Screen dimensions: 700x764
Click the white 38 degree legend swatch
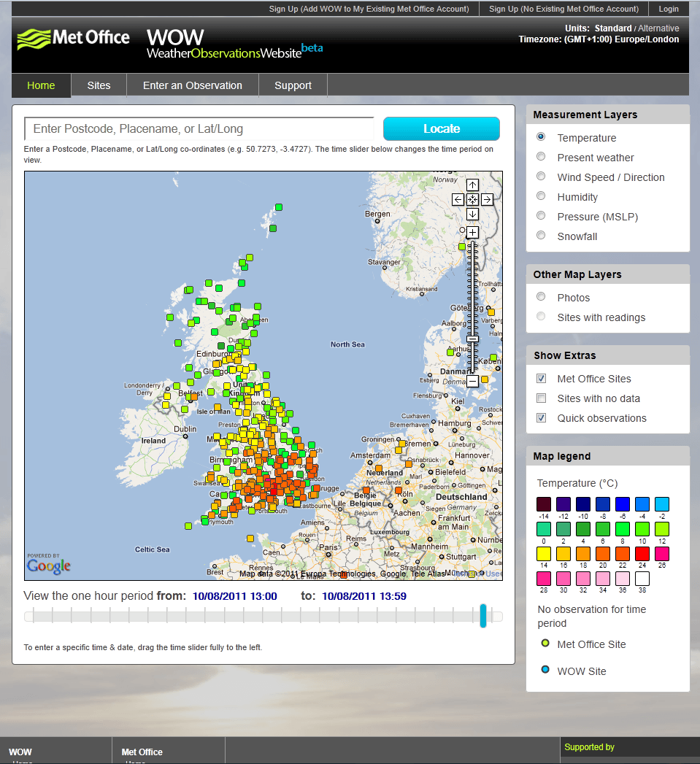(x=642, y=579)
